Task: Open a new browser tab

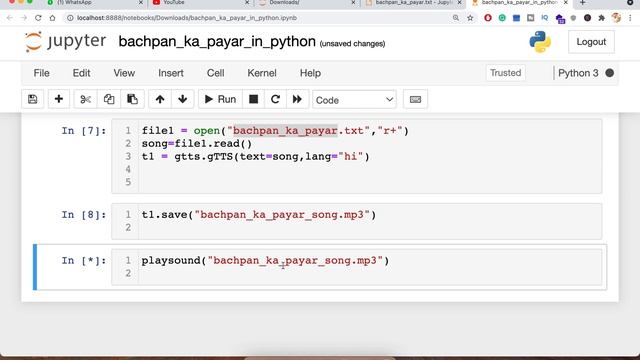Action: point(582,3)
